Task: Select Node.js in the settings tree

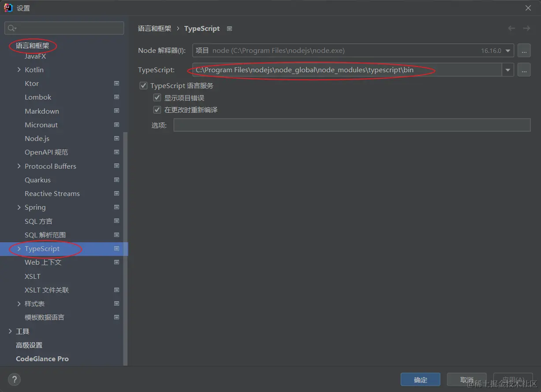Action: click(x=37, y=138)
